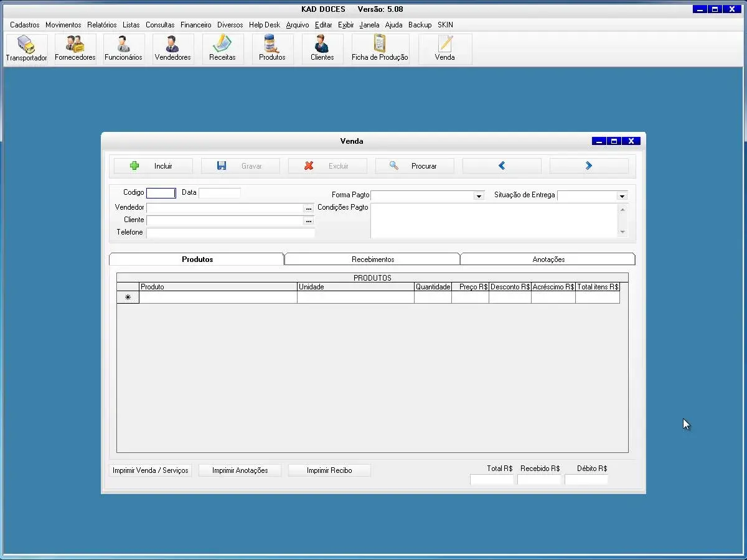Focus the Data input field
The height and width of the screenshot is (560, 747).
pos(220,193)
